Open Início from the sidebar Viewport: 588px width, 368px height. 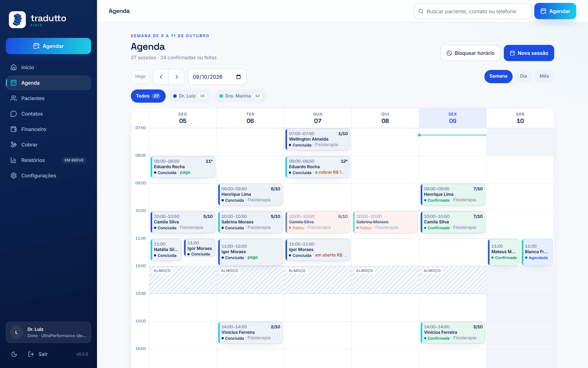(49, 67)
